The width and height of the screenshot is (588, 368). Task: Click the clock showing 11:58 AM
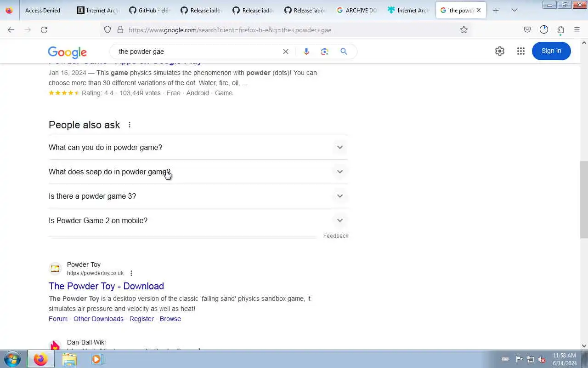[x=565, y=356]
